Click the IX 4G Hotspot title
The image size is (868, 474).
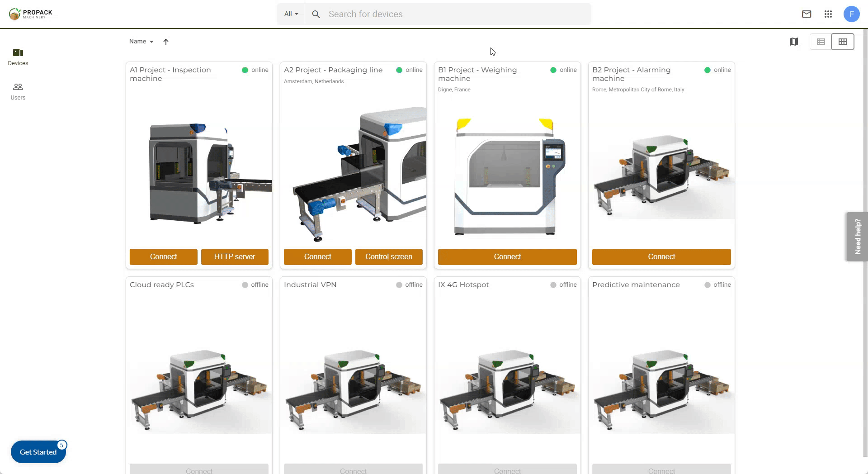pos(463,285)
